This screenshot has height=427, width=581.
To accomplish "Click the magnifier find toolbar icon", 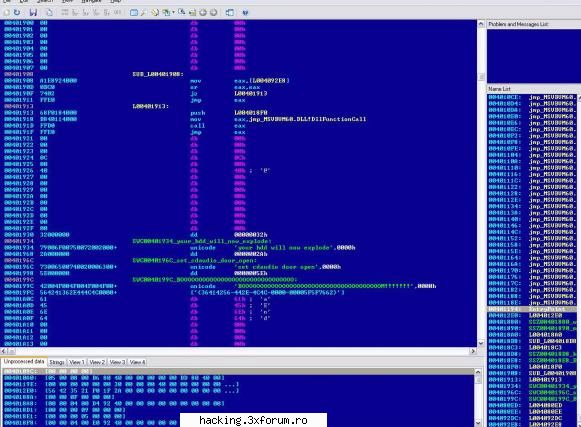I will tap(182, 12).
